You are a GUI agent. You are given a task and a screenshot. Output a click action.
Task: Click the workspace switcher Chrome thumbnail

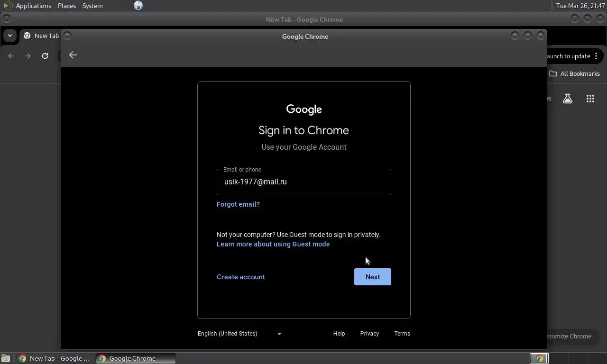click(539, 358)
